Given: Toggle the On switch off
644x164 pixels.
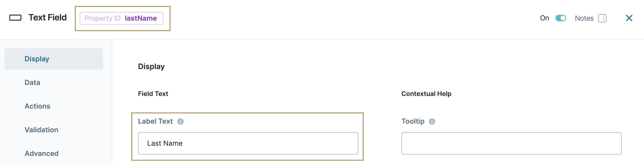Looking at the screenshot, I should click(561, 18).
